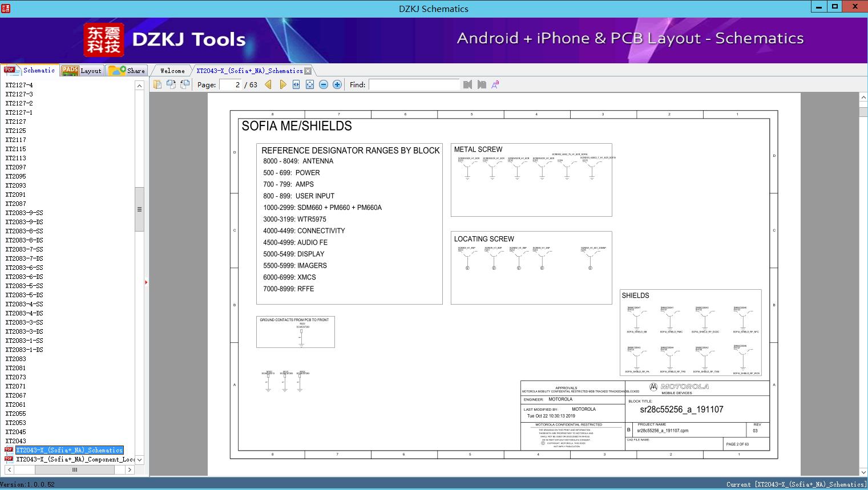Click the left panel collapse red arrow
This screenshot has width=868, height=490.
[x=146, y=282]
